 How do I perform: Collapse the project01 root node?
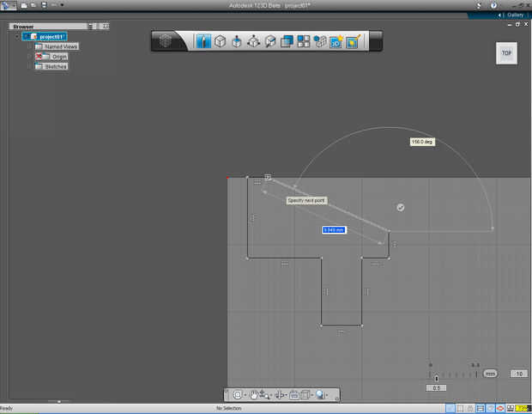click(17, 37)
